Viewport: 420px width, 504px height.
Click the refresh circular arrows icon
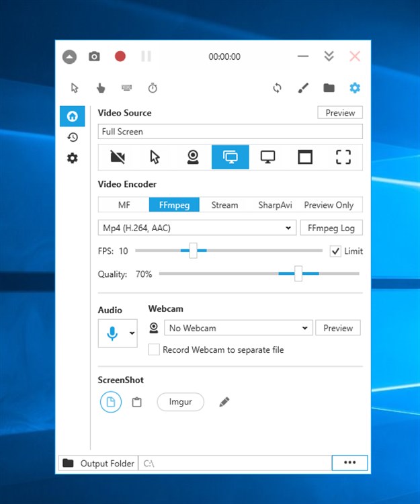tap(277, 88)
